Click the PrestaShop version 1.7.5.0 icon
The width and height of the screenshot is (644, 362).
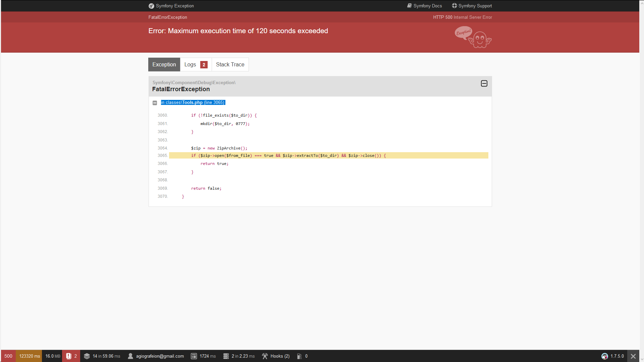(605, 356)
